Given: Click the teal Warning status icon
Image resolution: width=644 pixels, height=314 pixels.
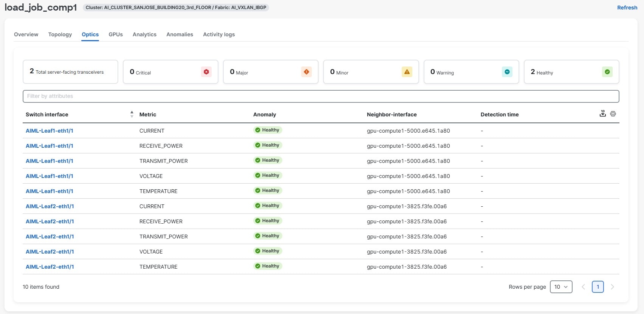Looking at the screenshot, I should point(507,72).
